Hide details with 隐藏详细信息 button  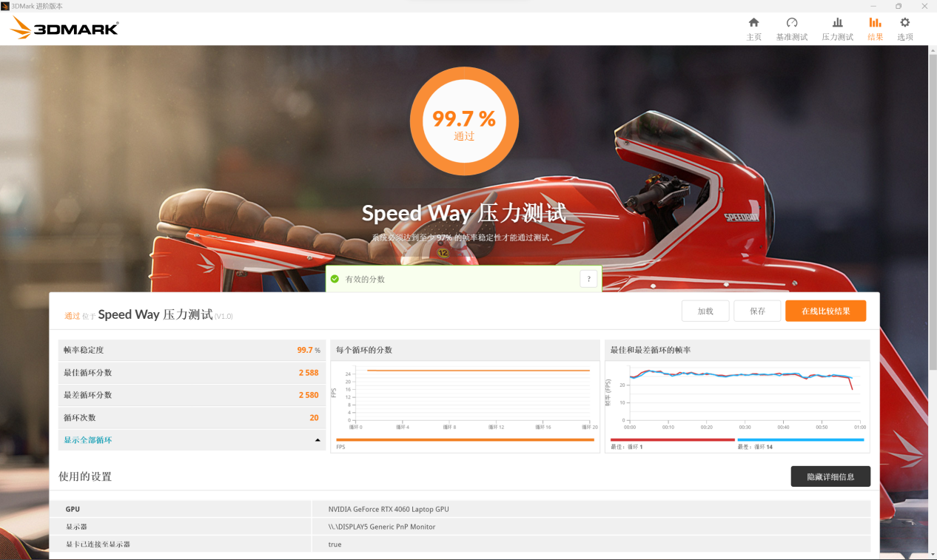(x=830, y=476)
